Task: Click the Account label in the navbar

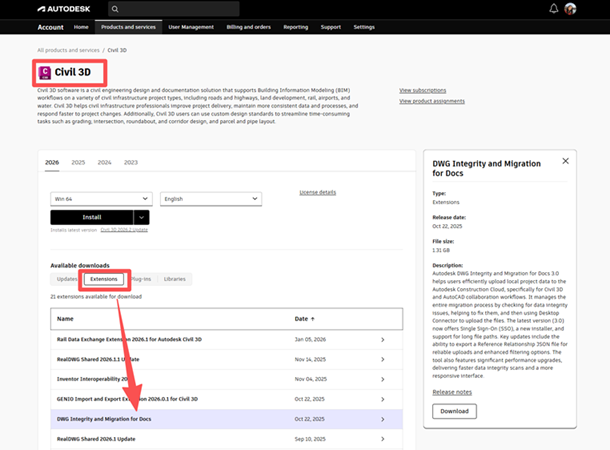Action: coord(51,27)
